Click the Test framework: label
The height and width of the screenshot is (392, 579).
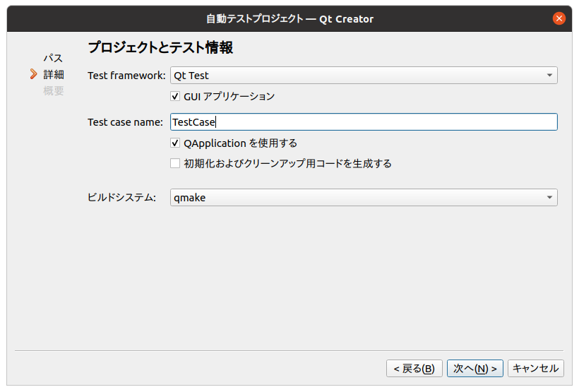tap(126, 76)
